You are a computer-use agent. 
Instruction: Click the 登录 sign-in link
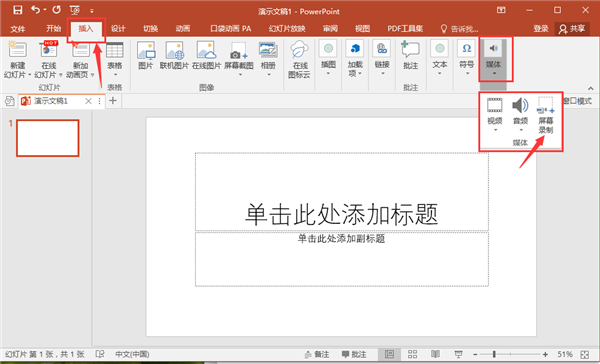541,28
